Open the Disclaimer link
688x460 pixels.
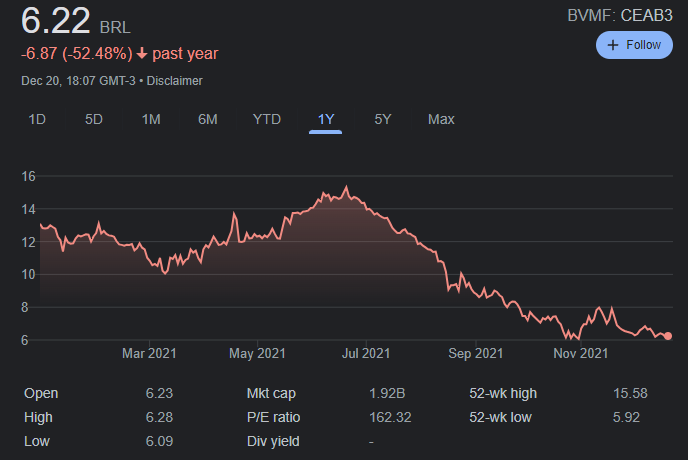pos(174,81)
